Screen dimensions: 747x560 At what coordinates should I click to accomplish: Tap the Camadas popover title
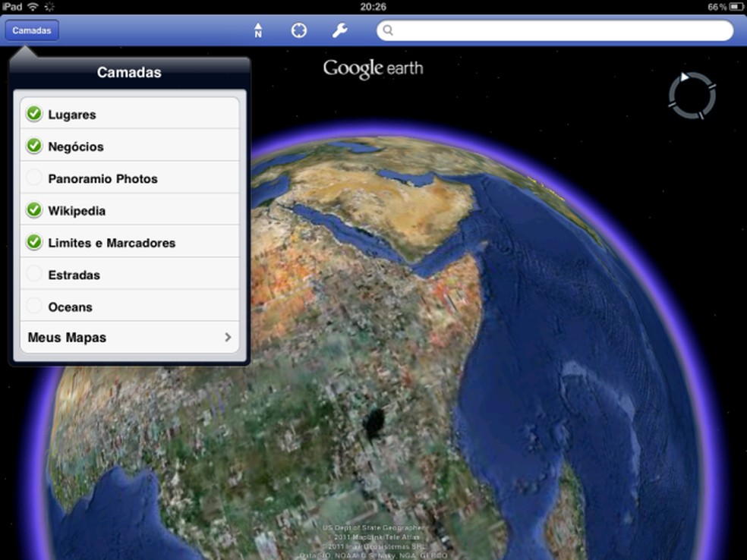(129, 72)
